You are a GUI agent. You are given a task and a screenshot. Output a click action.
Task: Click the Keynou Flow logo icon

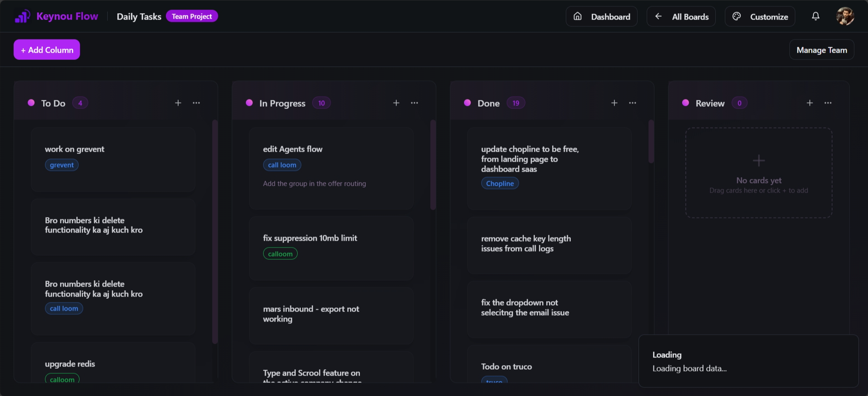[22, 16]
